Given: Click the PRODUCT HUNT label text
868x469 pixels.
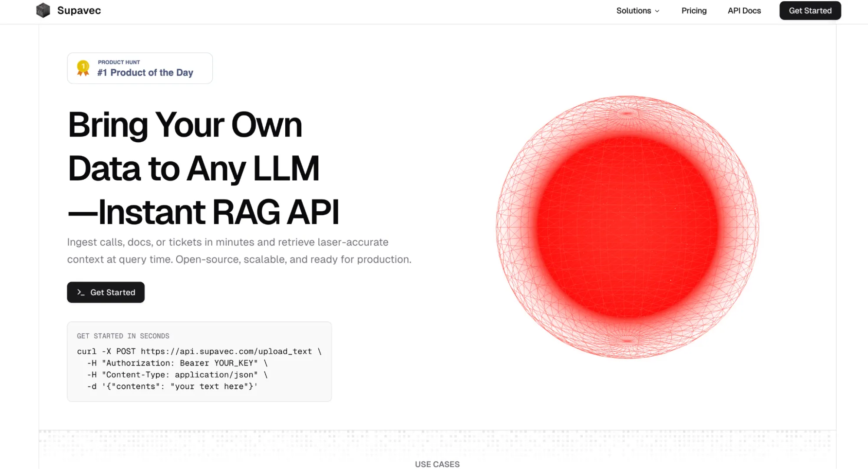Looking at the screenshot, I should click(x=118, y=62).
